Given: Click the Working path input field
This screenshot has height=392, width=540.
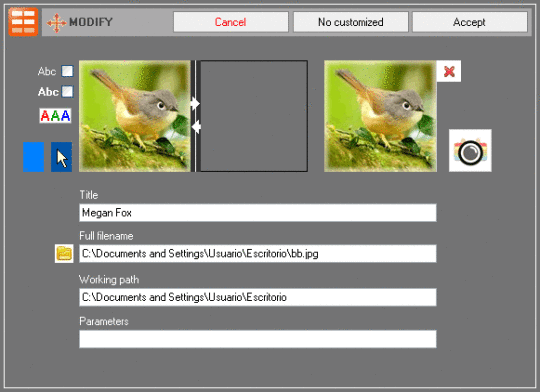Looking at the screenshot, I should 258,297.
